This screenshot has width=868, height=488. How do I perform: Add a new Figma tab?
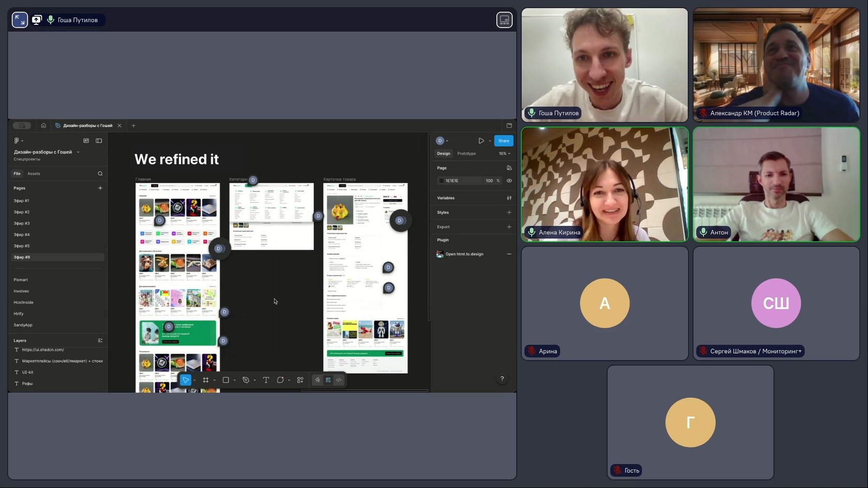tap(133, 125)
